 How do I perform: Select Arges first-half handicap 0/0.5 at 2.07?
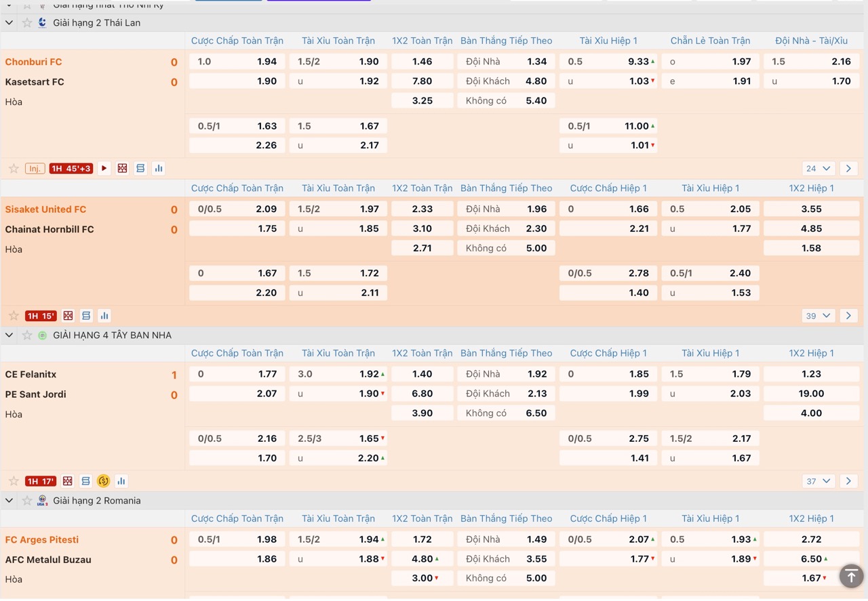608,539
